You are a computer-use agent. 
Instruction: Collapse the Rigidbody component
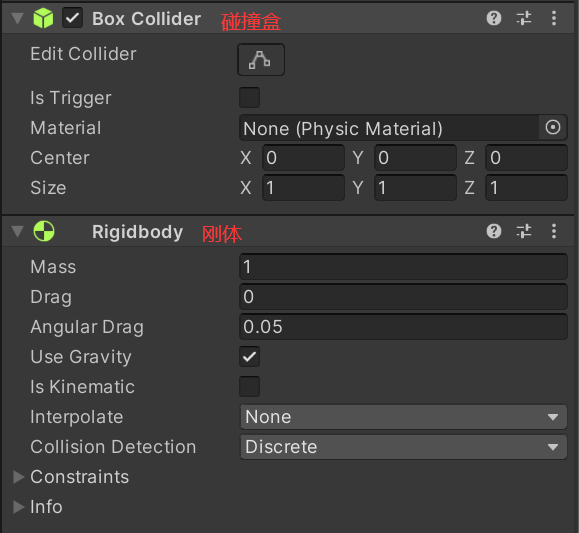click(17, 232)
